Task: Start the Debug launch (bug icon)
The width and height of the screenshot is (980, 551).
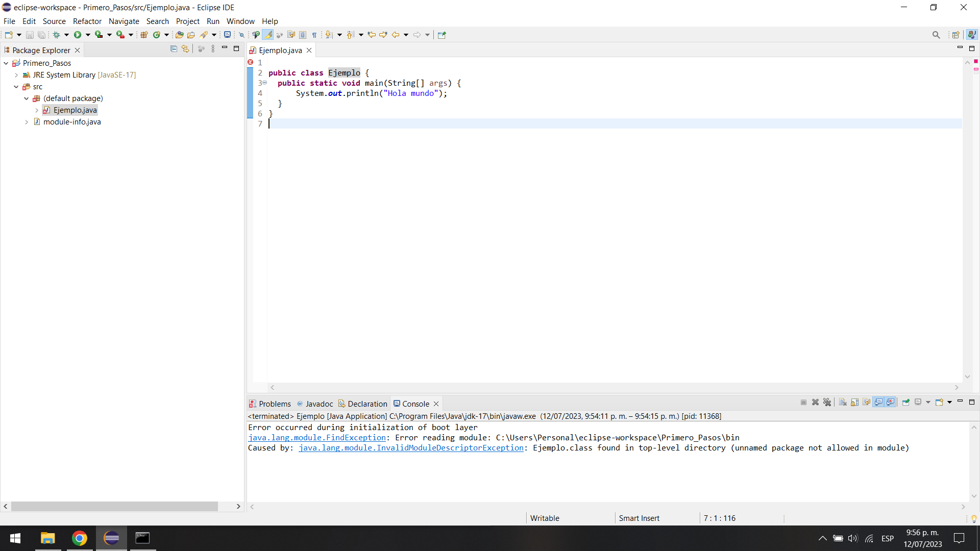Action: [57, 35]
